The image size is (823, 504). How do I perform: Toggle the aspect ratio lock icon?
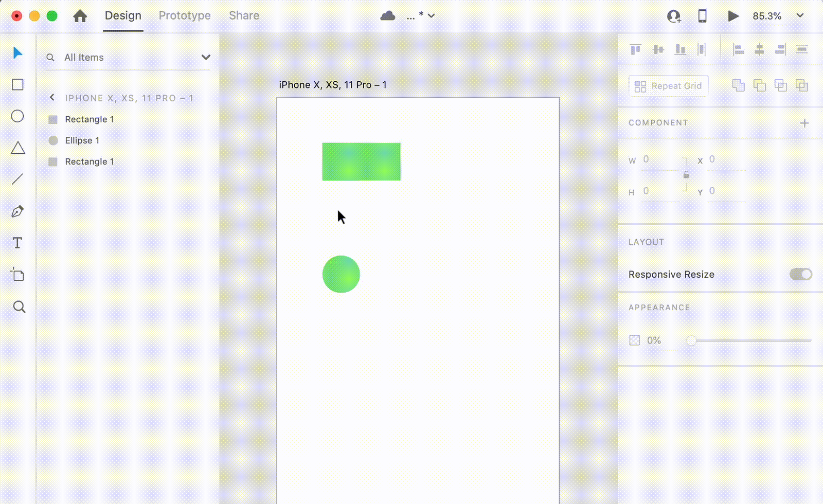point(686,175)
